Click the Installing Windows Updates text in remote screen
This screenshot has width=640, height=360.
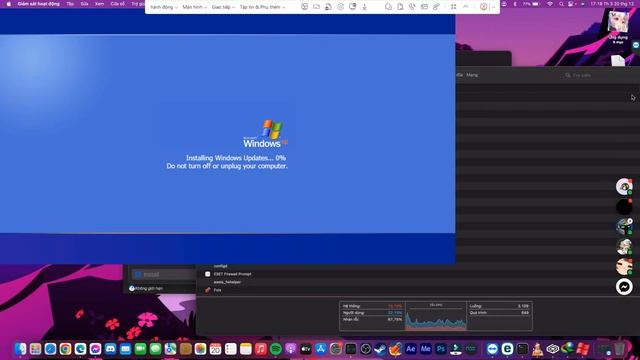tap(236, 158)
